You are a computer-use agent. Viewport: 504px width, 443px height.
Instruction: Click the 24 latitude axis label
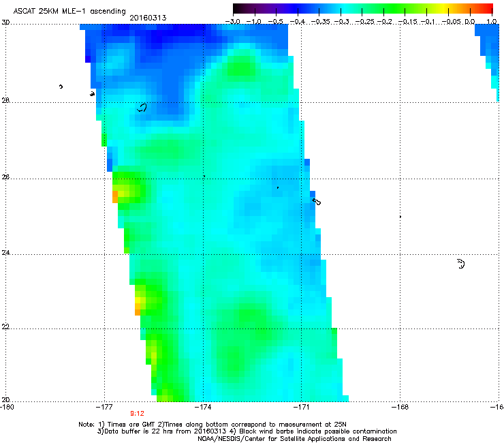tap(5, 253)
